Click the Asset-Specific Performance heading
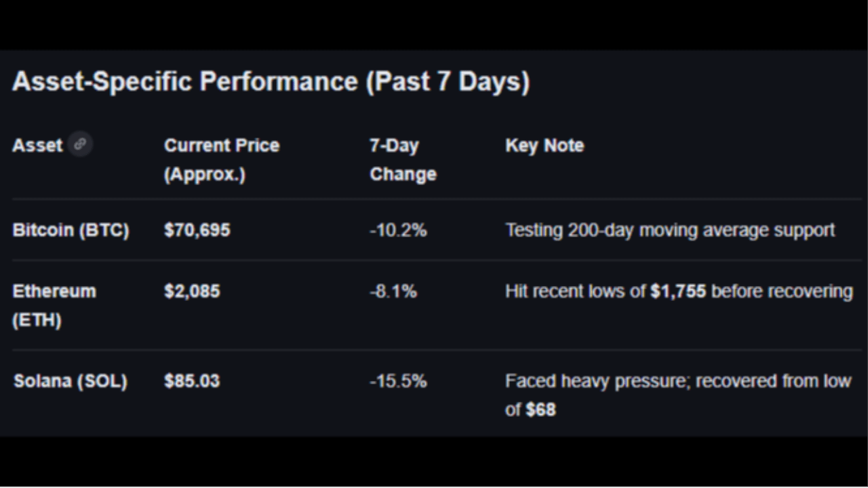Viewport: 868px width, 488px height. (271, 81)
